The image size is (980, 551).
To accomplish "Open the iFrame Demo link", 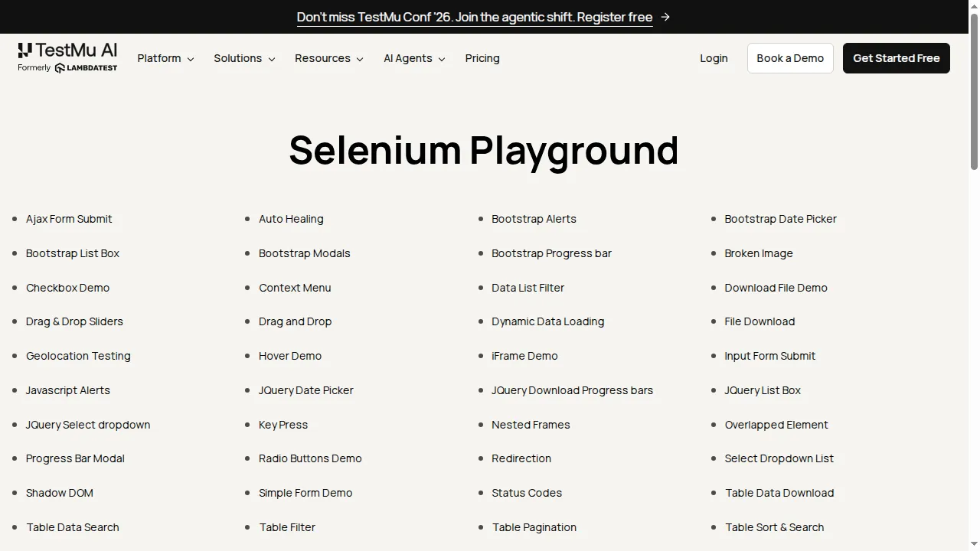I will tap(524, 356).
